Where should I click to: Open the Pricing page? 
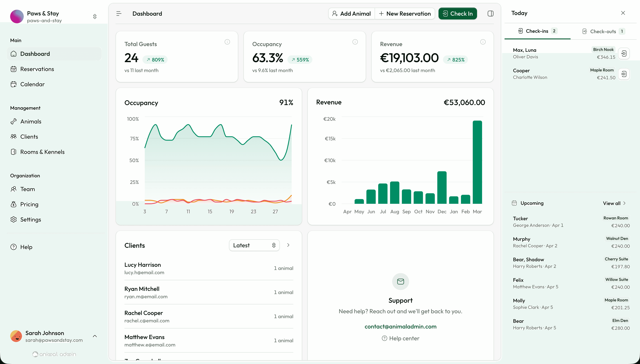click(29, 204)
